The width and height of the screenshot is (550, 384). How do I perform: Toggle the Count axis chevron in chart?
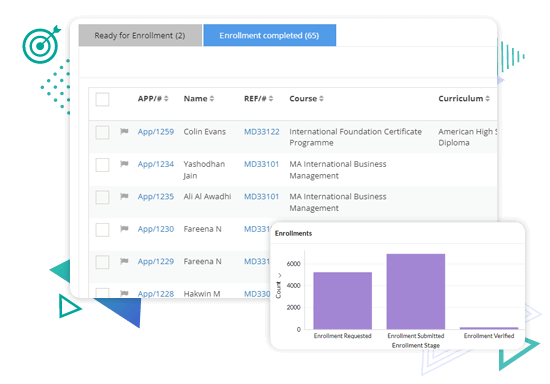(x=279, y=275)
